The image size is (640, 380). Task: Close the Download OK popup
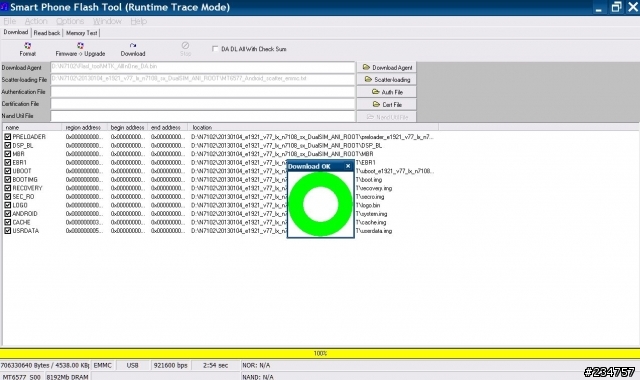[x=348, y=166]
